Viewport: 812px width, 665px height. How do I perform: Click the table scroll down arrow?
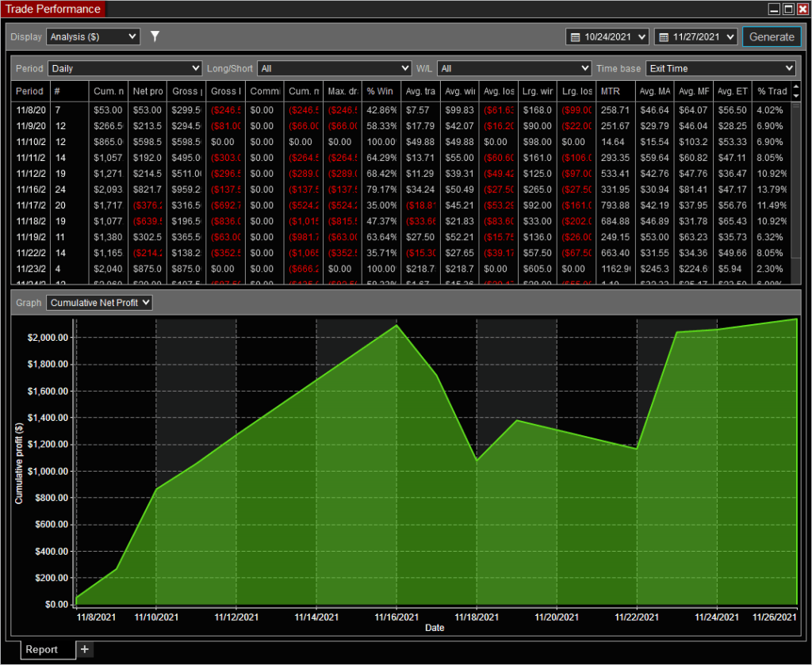(796, 96)
